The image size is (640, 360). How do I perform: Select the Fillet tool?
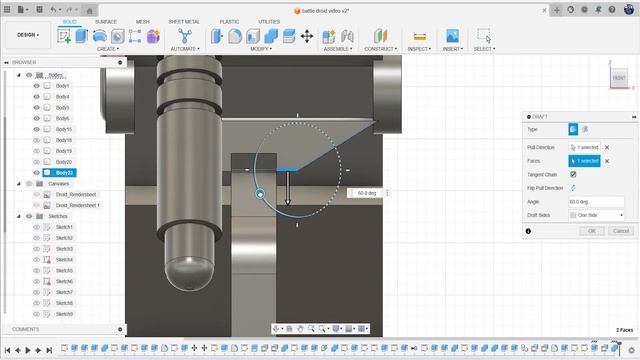click(x=235, y=36)
